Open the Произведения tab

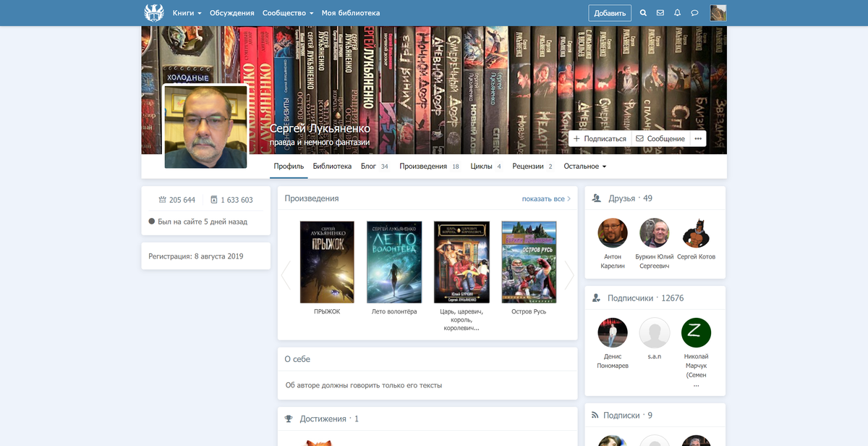pos(429,166)
